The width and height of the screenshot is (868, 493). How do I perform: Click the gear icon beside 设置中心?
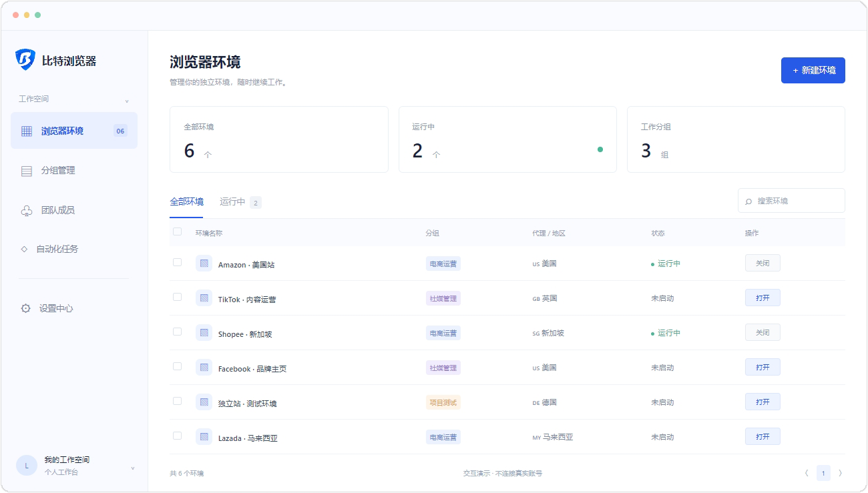point(26,308)
